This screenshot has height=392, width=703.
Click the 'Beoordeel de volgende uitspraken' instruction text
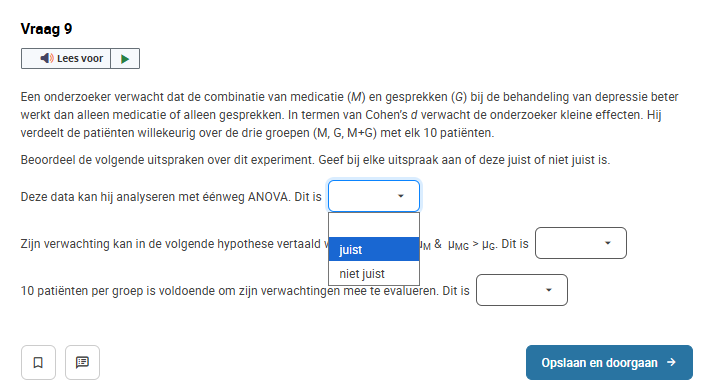[315, 160]
